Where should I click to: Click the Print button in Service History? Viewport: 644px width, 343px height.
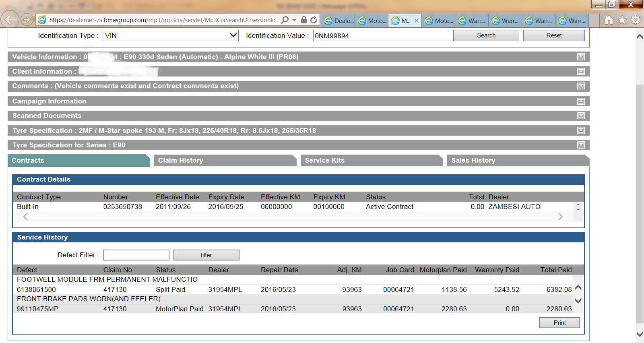[559, 323]
